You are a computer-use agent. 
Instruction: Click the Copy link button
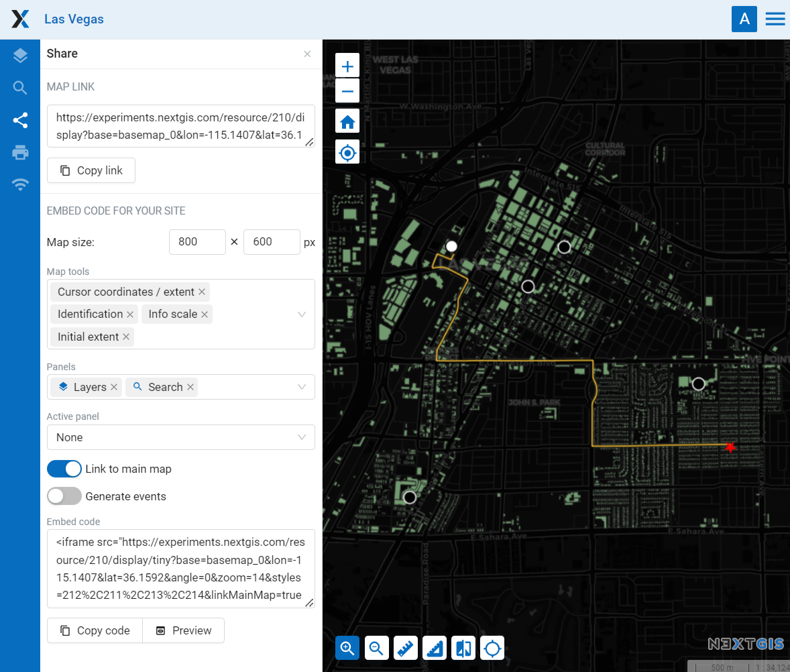(x=91, y=170)
